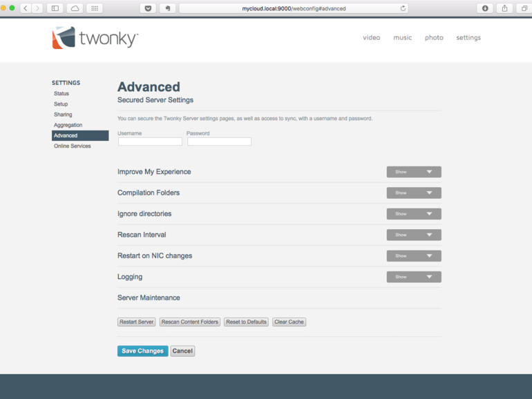
Task: Click the Clear Cache button
Action: click(289, 322)
